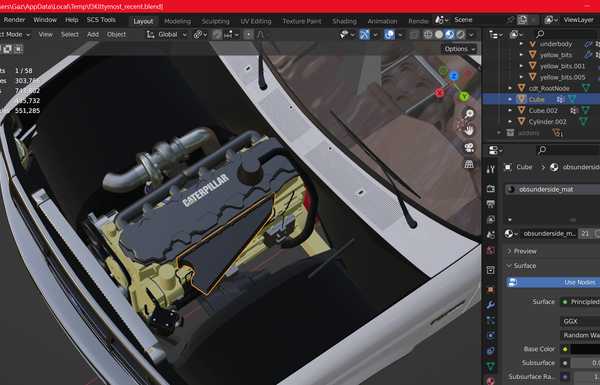This screenshot has width=600, height=385.
Task: Open the Object Data properties tab
Action: [x=491, y=367]
